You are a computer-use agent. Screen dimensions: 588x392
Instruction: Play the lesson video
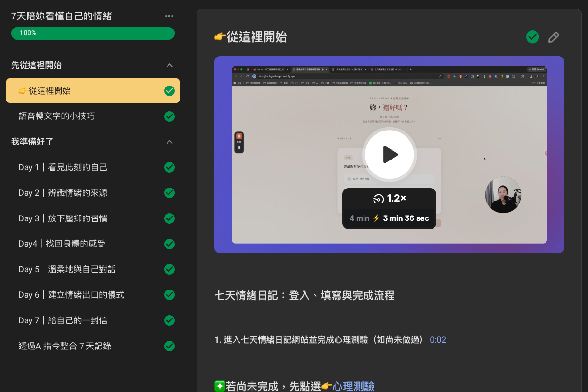click(x=389, y=155)
